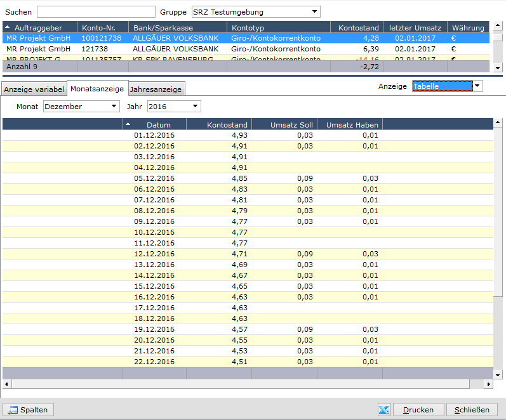Sort accounts by letzter Umsatz header
This screenshot has width=506, height=420.
415,27
